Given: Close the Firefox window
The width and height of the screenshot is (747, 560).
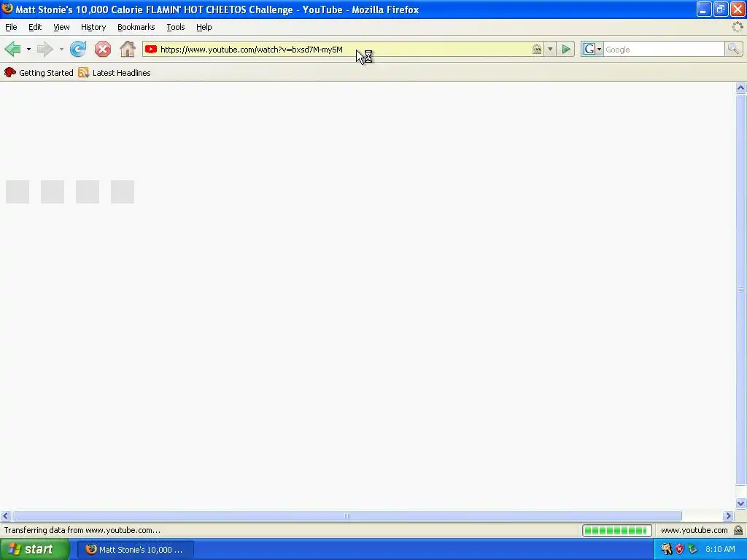Looking at the screenshot, I should click(738, 9).
